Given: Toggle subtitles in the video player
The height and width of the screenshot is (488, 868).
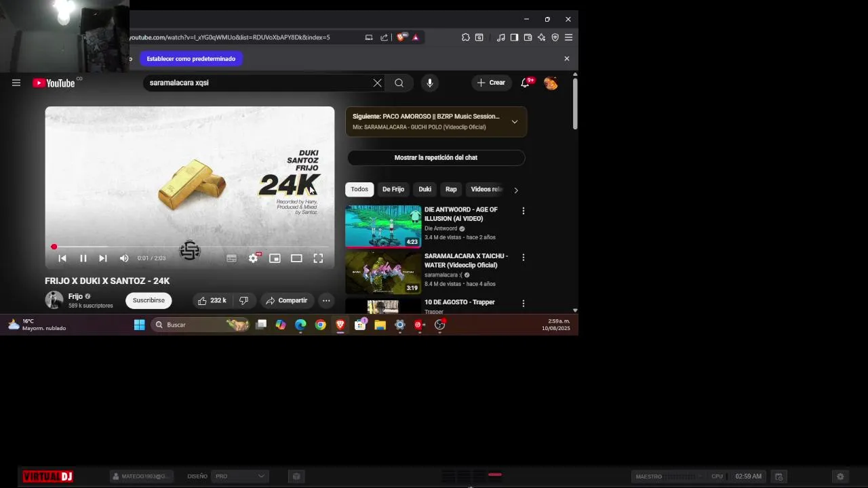Looking at the screenshot, I should (x=231, y=258).
